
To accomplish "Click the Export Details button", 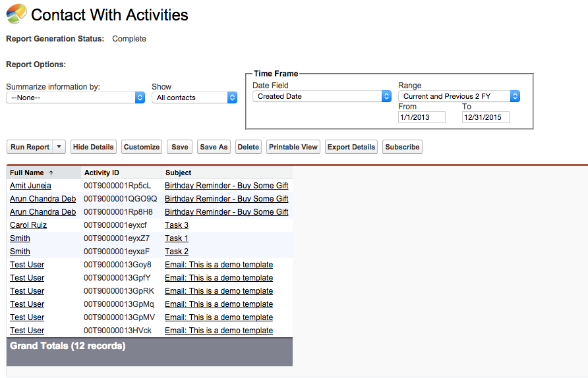I will 351,147.
